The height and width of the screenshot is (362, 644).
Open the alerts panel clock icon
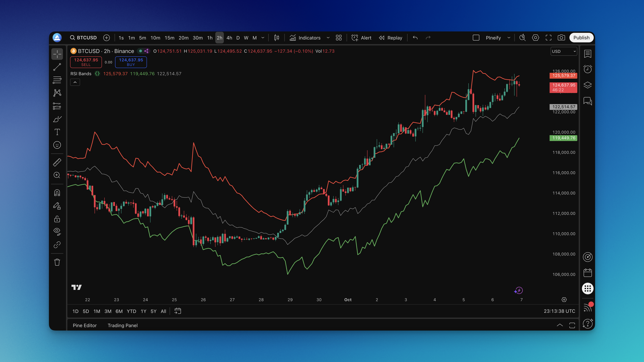[588, 69]
